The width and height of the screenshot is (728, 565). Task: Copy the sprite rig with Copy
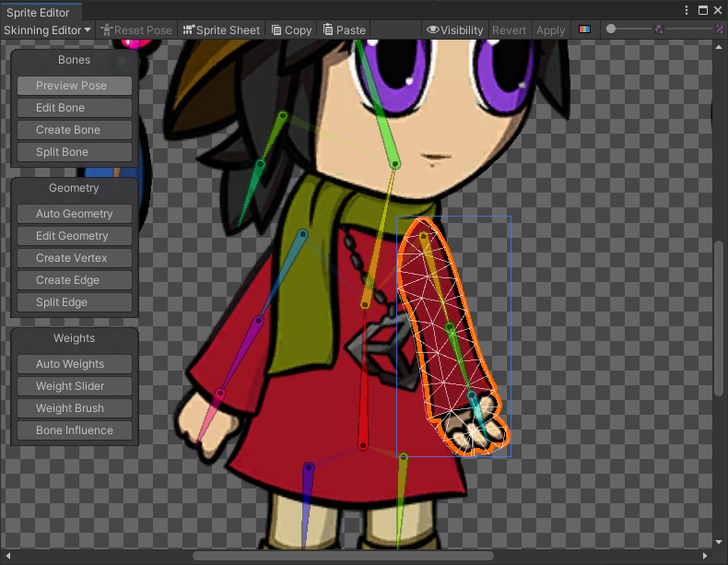coord(291,29)
